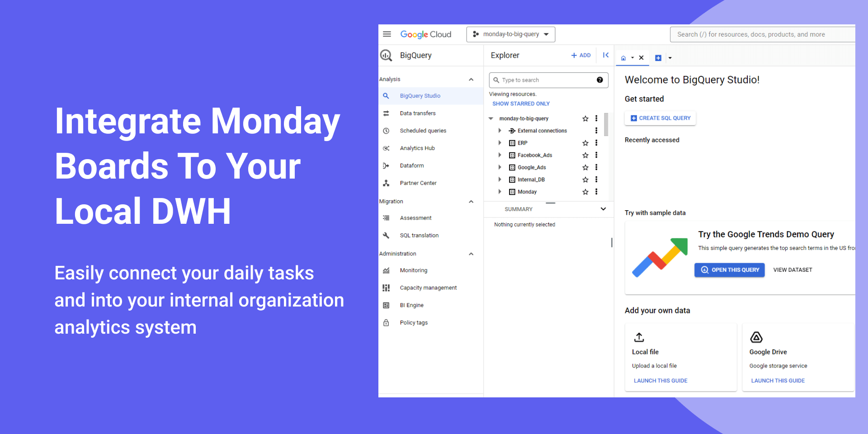Expand the Monday dataset
The height and width of the screenshot is (434, 868).
(500, 192)
